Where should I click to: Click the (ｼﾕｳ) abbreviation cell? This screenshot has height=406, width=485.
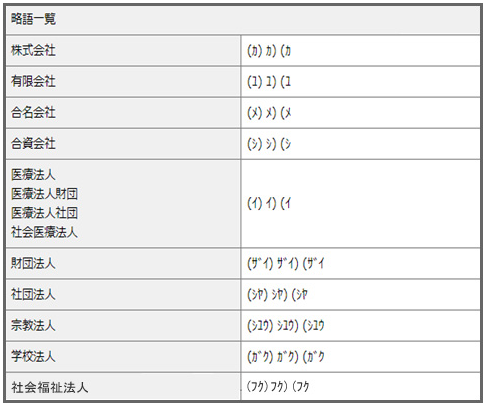coord(360,326)
